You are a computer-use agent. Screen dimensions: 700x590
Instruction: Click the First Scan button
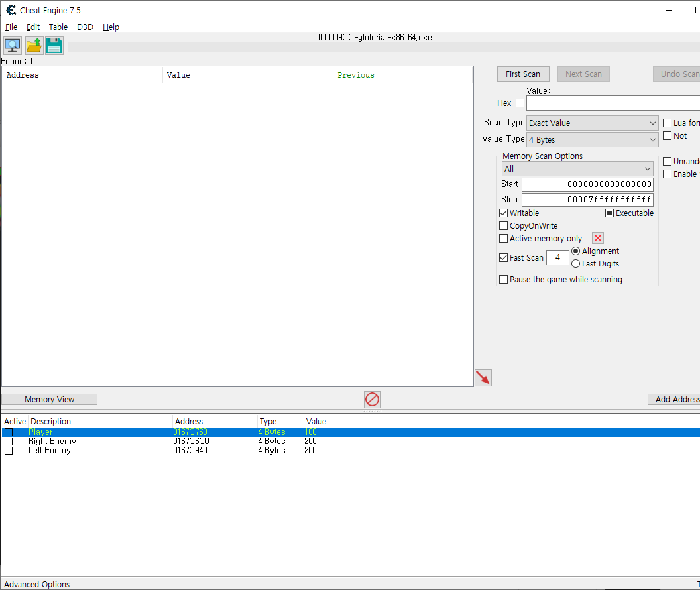pyautogui.click(x=523, y=74)
